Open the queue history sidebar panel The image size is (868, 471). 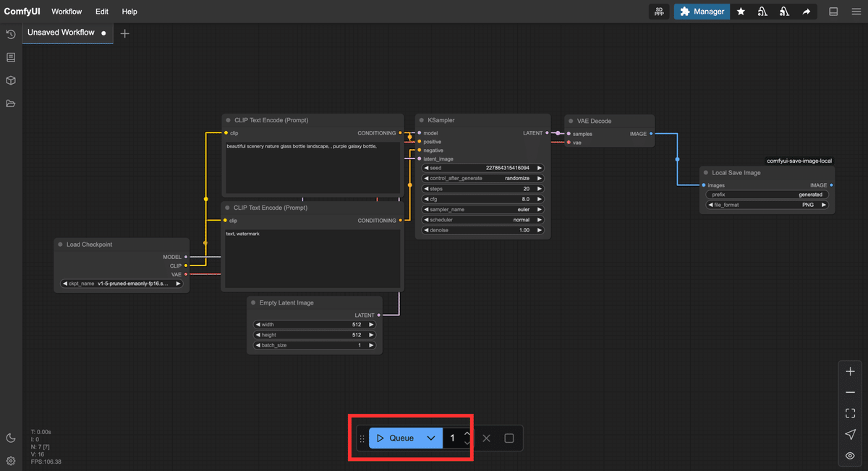coord(11,34)
